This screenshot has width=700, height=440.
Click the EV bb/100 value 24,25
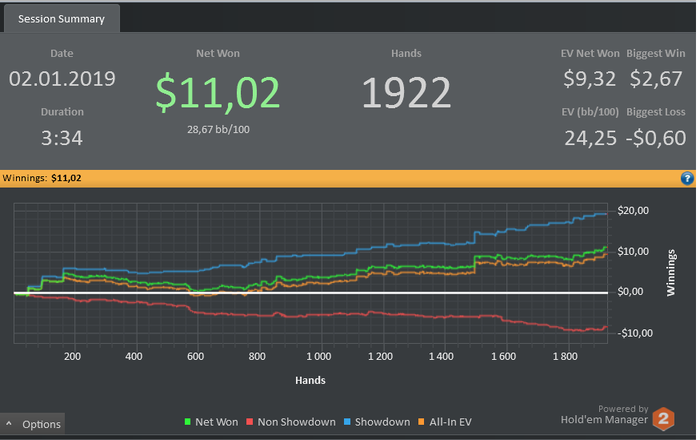point(590,138)
